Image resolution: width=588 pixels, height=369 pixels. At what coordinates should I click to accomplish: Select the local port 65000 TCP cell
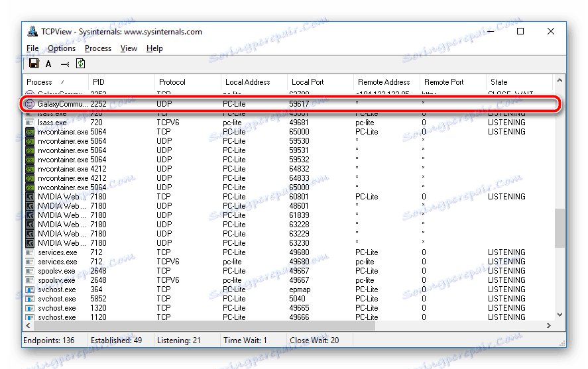click(x=299, y=132)
